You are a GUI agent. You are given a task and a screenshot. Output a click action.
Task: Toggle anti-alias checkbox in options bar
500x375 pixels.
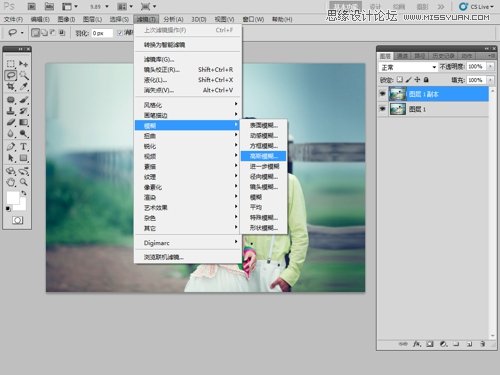tap(120, 33)
